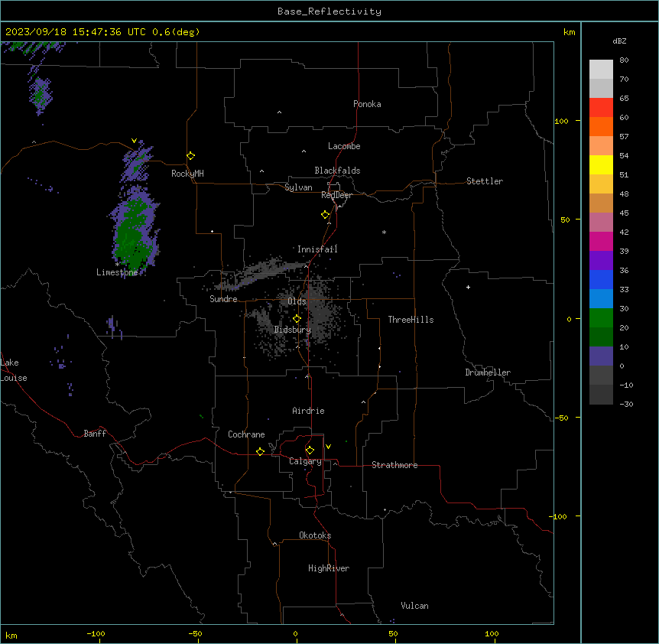Click the Sylvan label
Viewport: 659px width, 644px height.
298,187
